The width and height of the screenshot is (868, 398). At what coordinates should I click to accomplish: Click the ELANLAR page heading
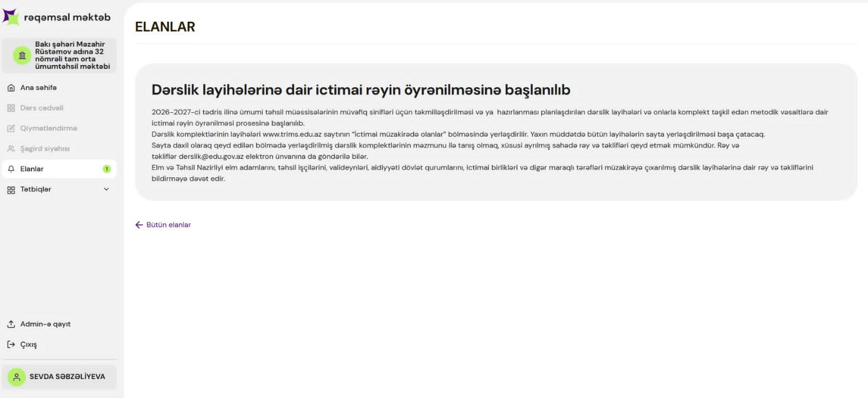tap(165, 27)
